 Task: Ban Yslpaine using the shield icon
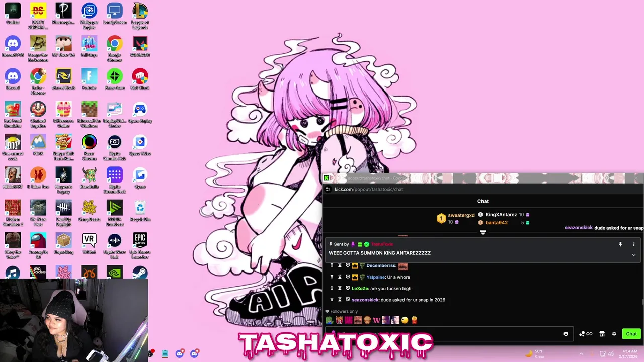348,277
